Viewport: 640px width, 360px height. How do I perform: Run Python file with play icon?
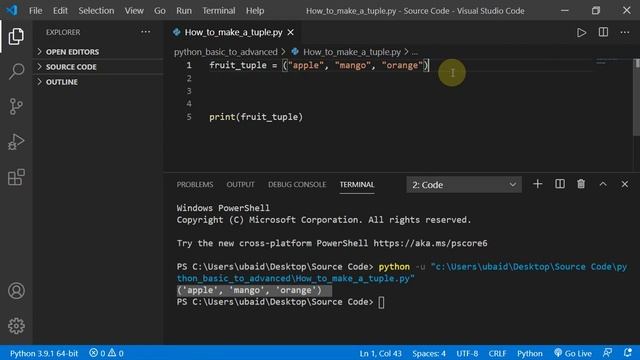coord(581,32)
